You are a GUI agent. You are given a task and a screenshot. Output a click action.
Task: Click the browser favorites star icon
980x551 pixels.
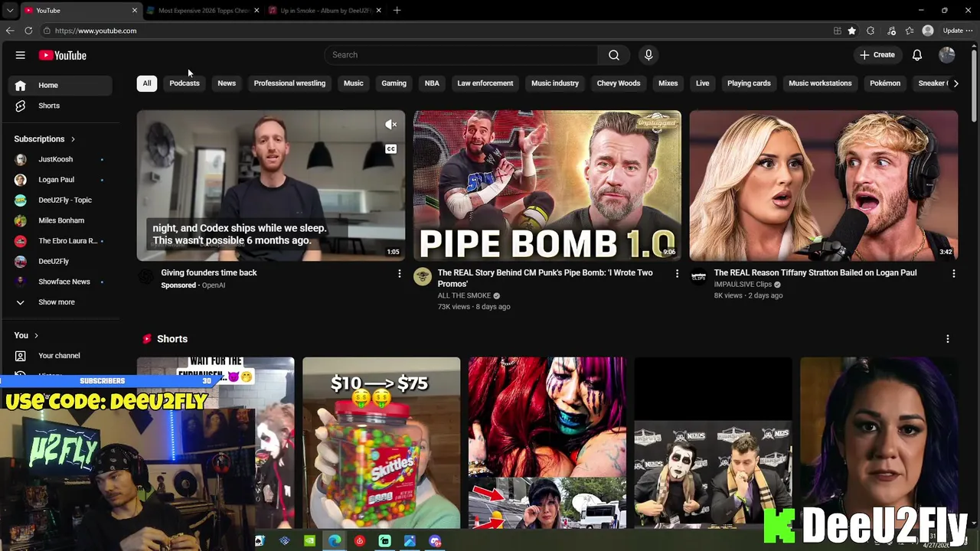pos(851,31)
